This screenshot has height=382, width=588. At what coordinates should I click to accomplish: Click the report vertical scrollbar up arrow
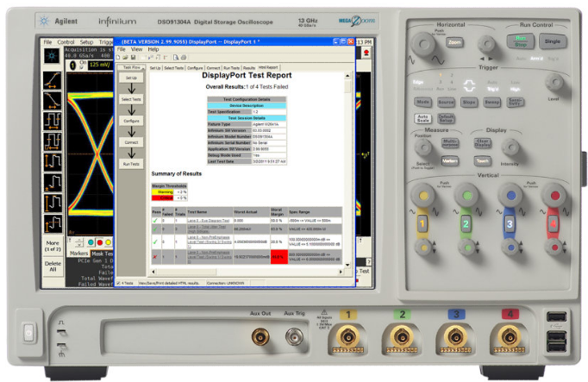347,76
